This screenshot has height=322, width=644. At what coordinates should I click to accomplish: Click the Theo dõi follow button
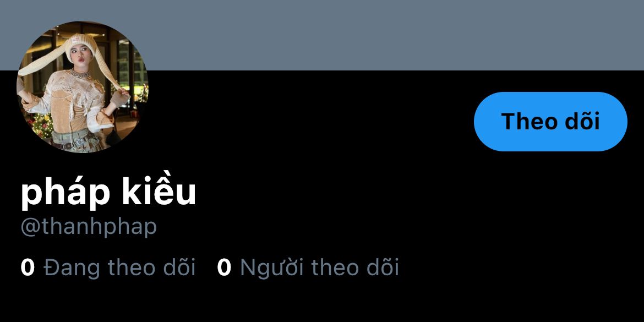(550, 122)
